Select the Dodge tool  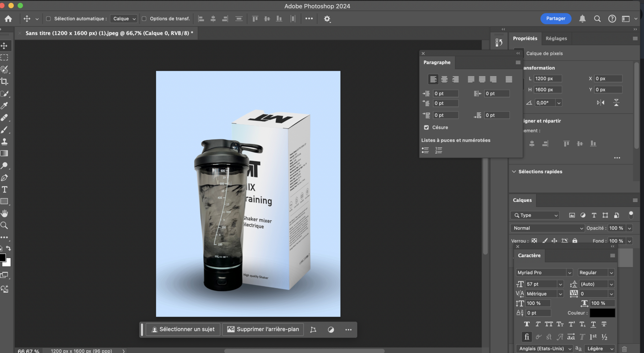pos(4,166)
